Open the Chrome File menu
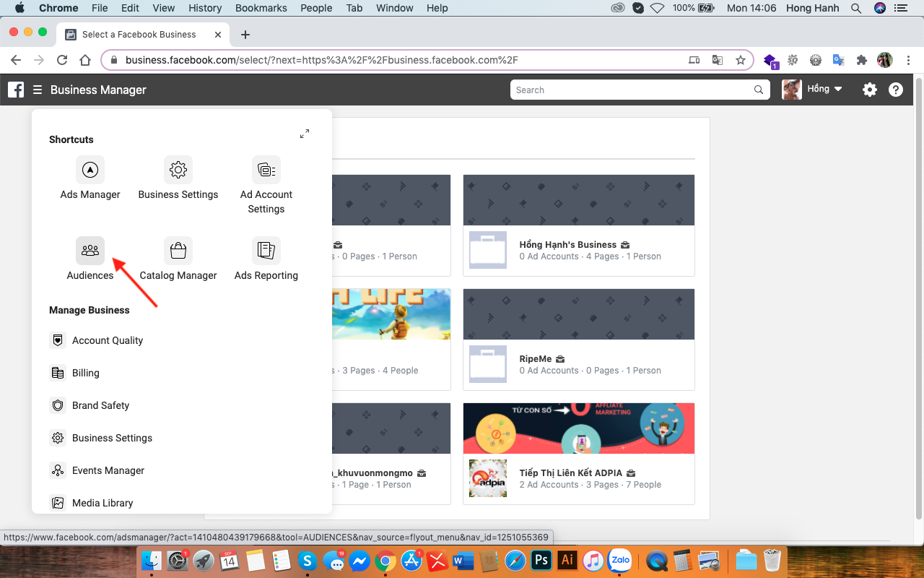The width and height of the screenshot is (924, 578). point(100,8)
